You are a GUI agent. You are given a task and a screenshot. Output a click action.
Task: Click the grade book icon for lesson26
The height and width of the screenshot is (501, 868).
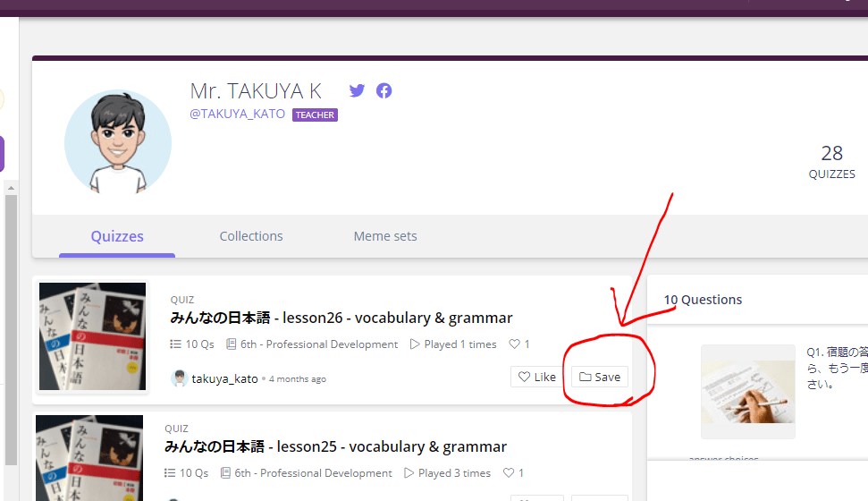[232, 344]
